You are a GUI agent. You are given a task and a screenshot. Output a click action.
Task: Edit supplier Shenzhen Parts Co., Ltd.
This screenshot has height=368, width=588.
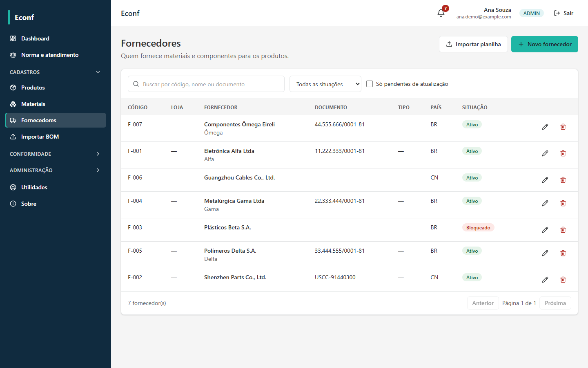(x=545, y=280)
